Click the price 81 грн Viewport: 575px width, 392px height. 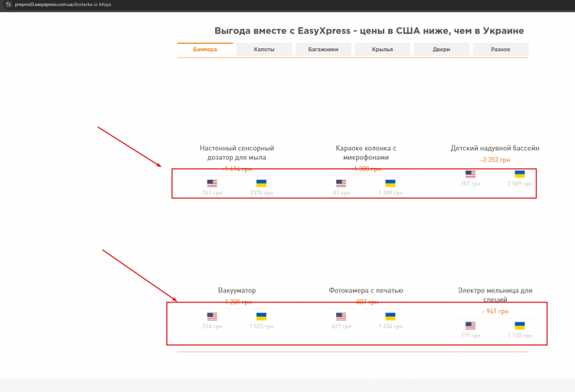pos(341,193)
